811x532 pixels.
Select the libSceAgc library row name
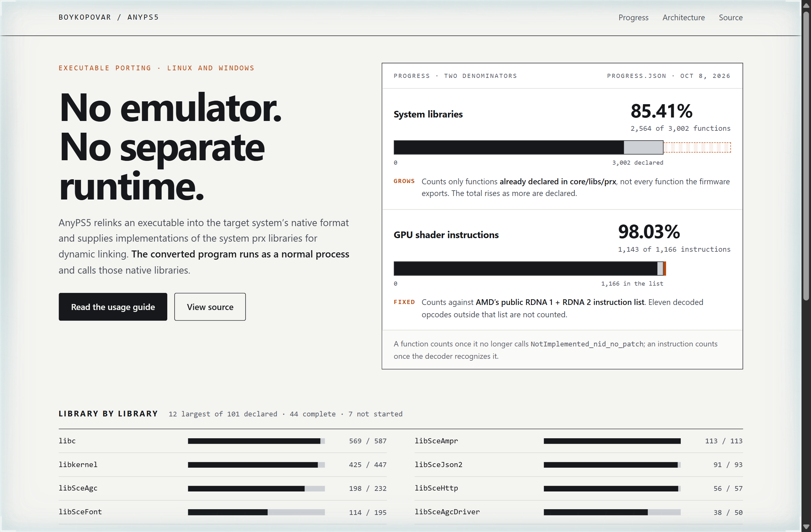[x=78, y=488]
